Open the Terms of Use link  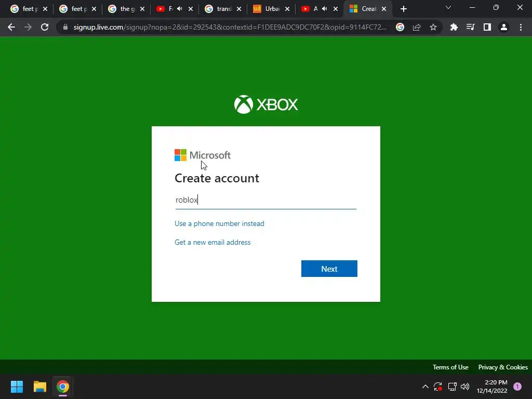450,367
